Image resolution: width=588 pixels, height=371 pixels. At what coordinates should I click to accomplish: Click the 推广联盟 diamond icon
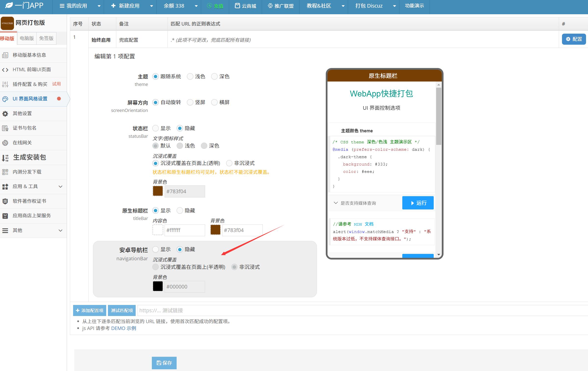click(x=270, y=6)
